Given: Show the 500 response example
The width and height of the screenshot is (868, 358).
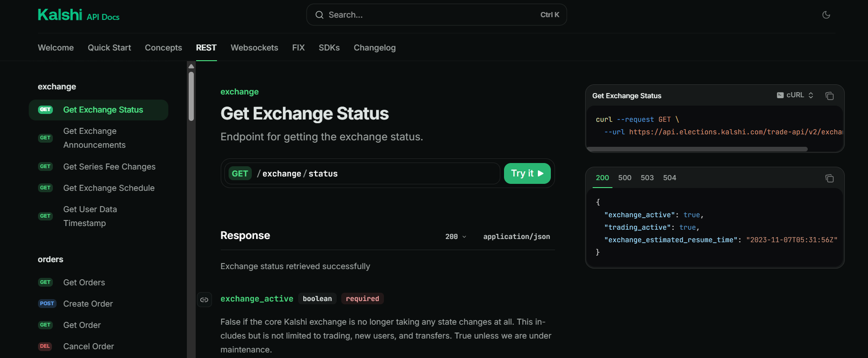Looking at the screenshot, I should click(625, 178).
